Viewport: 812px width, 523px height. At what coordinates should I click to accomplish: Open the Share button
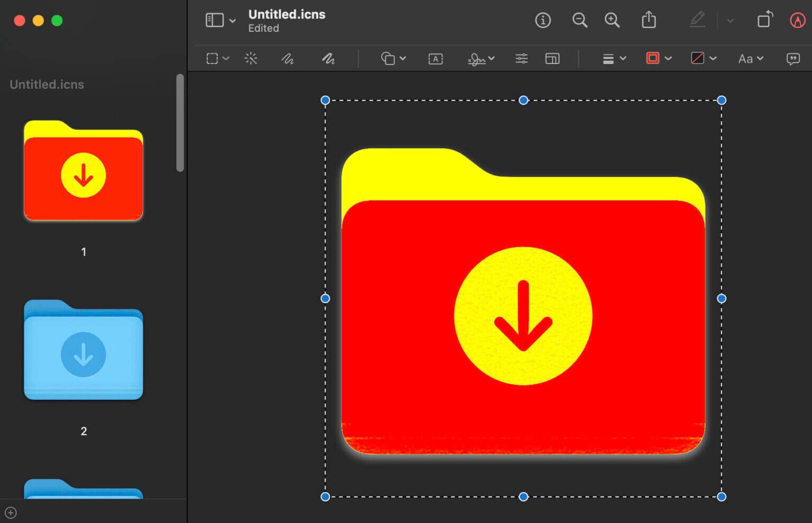(x=649, y=21)
